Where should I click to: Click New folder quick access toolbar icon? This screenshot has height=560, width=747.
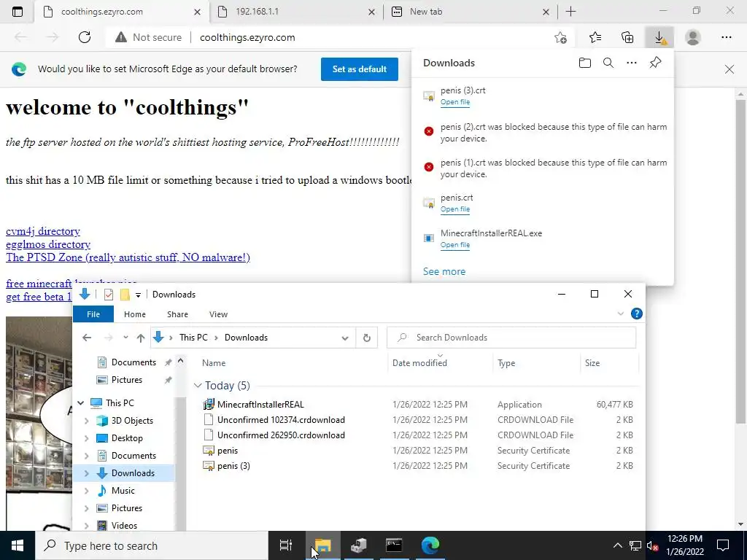coord(125,295)
